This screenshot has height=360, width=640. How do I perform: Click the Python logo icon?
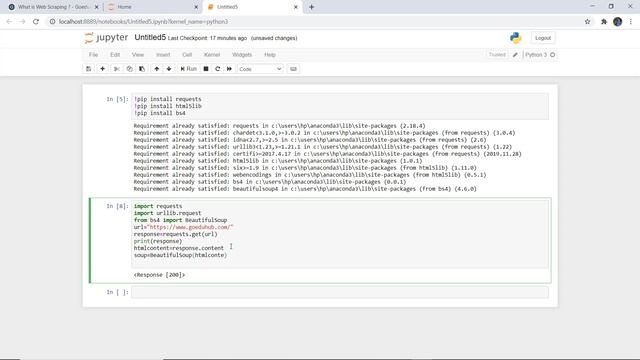click(x=516, y=38)
